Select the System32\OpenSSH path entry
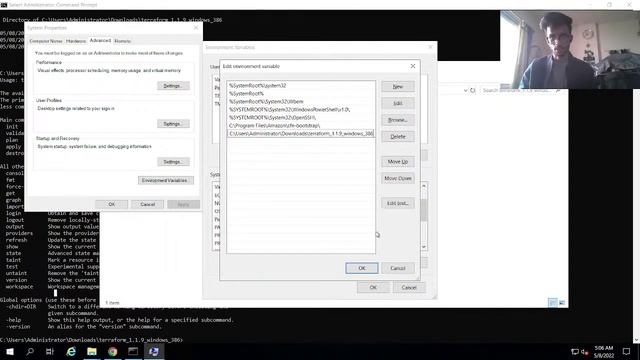640x360 pixels. tap(301, 118)
